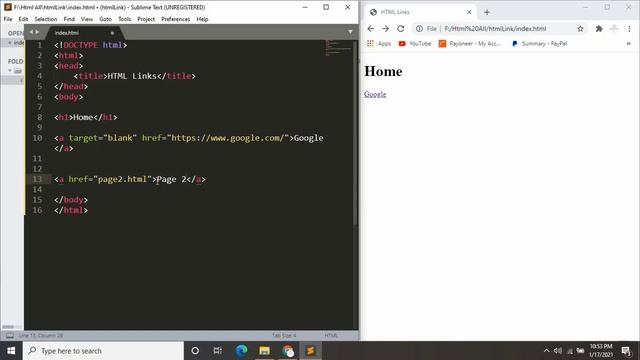This screenshot has height=360, width=640.
Task: Bookmark this page with star icon
Action: [x=580, y=29]
